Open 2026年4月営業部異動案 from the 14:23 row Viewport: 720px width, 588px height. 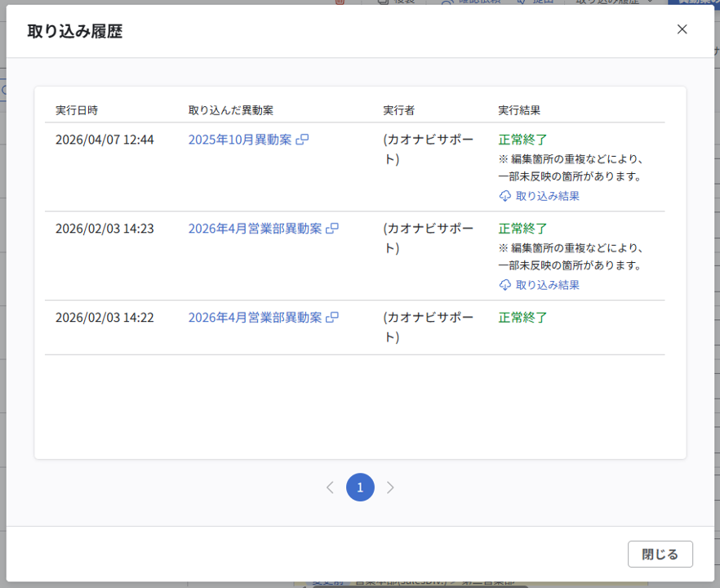[x=255, y=229]
